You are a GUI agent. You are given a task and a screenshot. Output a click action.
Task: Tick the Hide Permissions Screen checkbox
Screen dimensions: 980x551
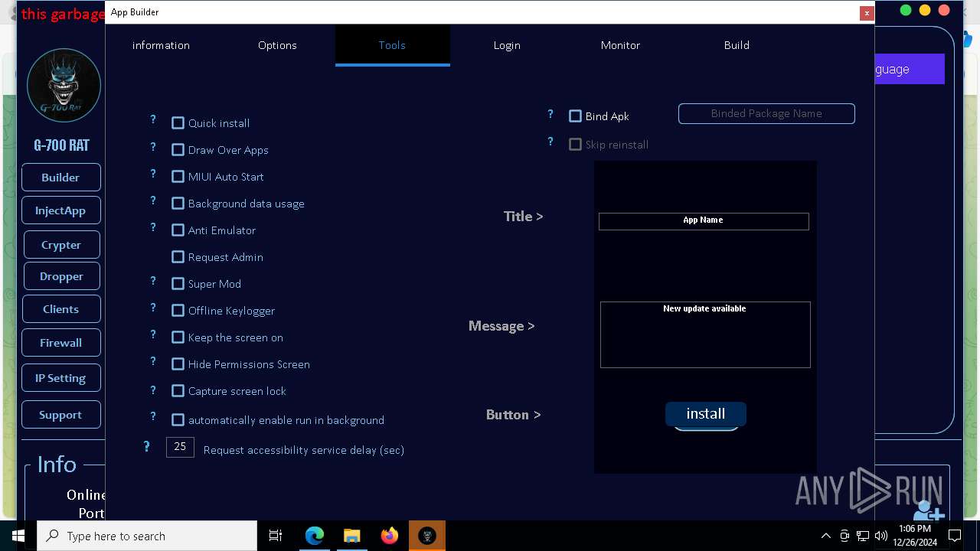click(178, 364)
